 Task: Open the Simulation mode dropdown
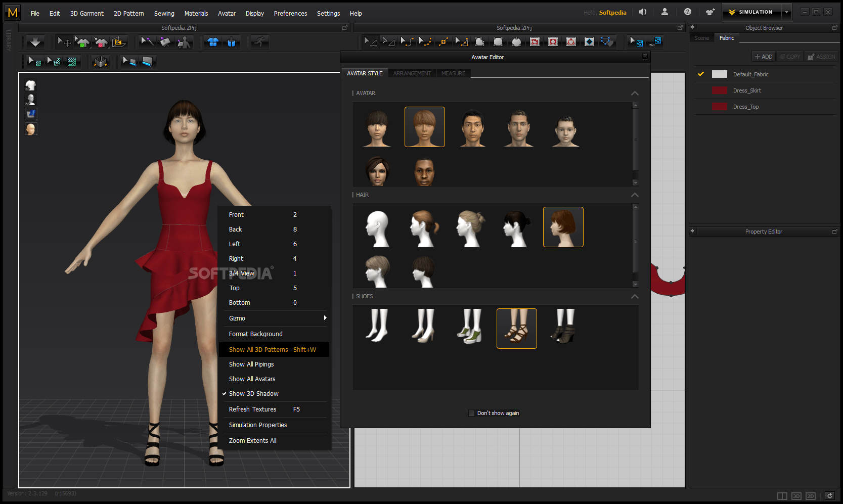tap(786, 12)
